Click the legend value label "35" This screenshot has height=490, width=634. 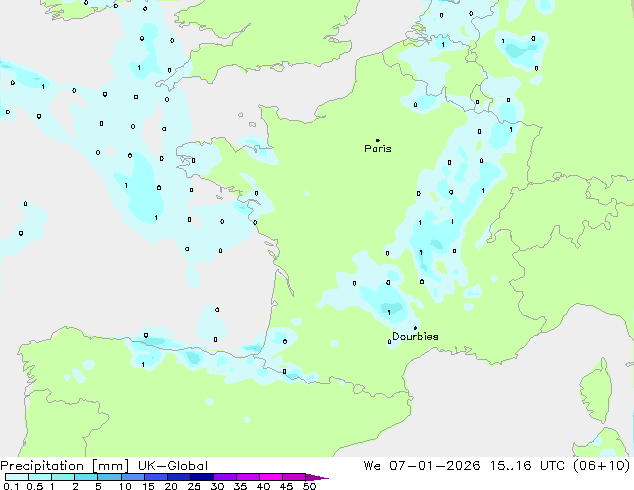240,486
